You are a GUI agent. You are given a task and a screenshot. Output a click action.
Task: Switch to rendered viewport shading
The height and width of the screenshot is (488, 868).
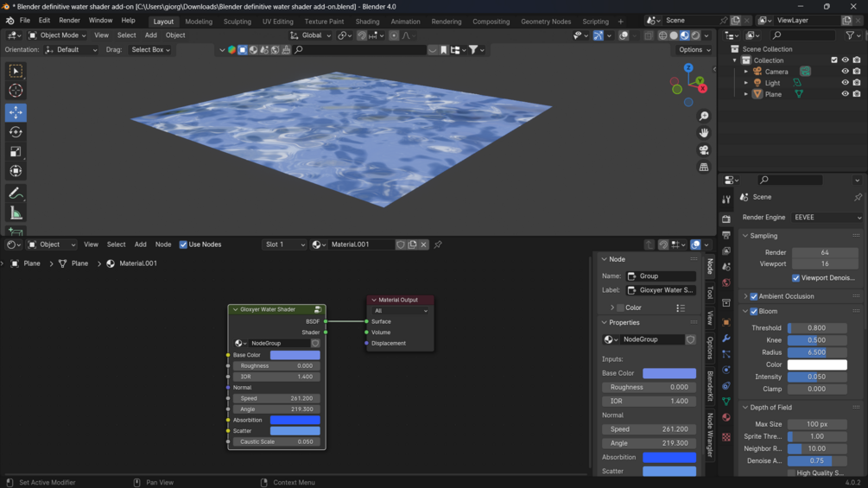coord(696,35)
